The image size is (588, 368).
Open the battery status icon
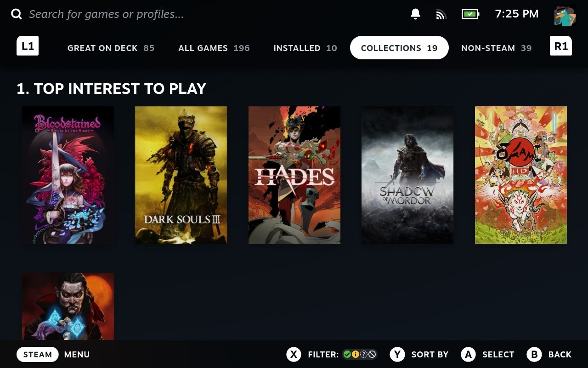[470, 14]
